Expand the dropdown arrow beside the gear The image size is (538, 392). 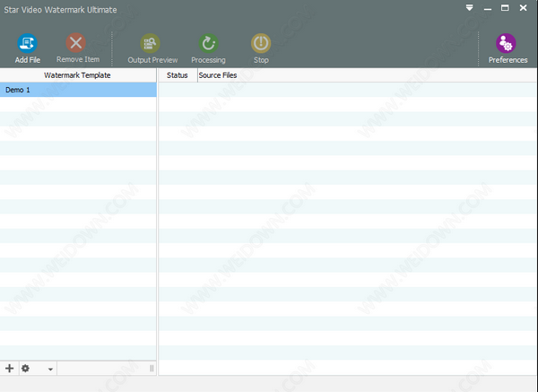pos(50,369)
